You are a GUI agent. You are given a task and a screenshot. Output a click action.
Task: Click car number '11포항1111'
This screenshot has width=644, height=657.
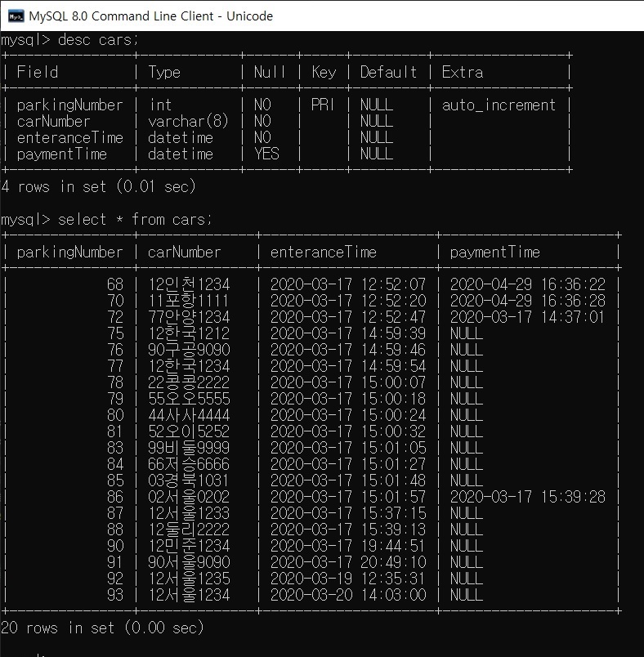[188, 301]
